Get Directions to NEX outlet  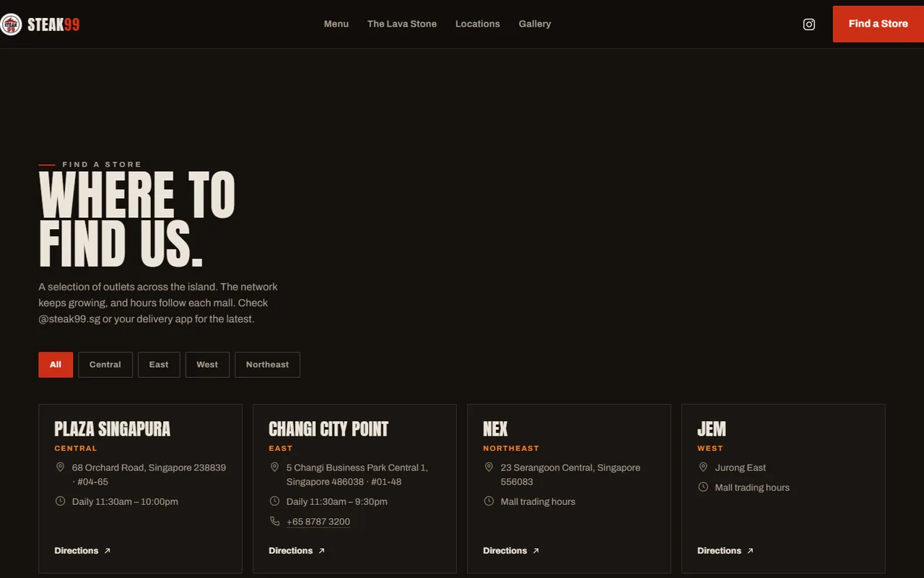coord(511,551)
